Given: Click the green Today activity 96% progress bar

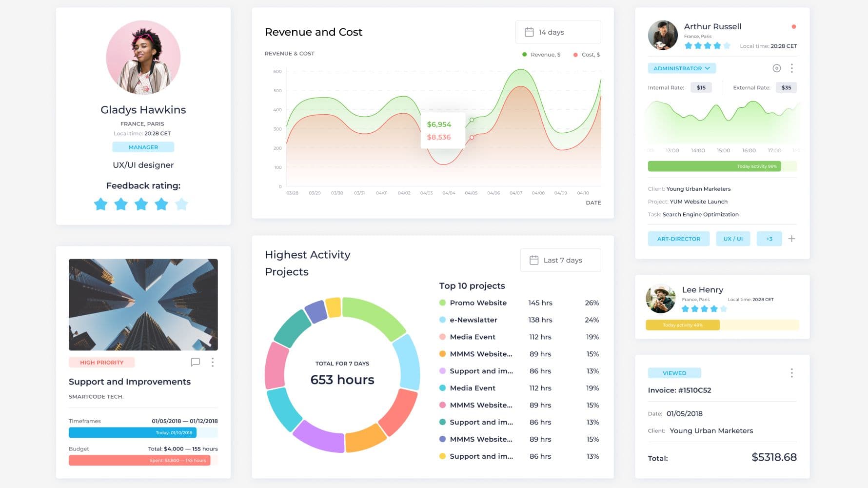Looking at the screenshot, I should tap(714, 166).
